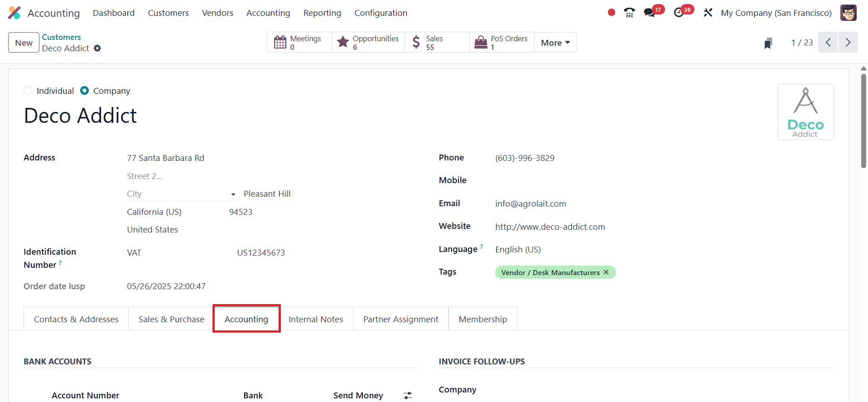Click the website http://www.deco-addict.com field
Screen dimensions: 868x402
pyautogui.click(x=550, y=227)
